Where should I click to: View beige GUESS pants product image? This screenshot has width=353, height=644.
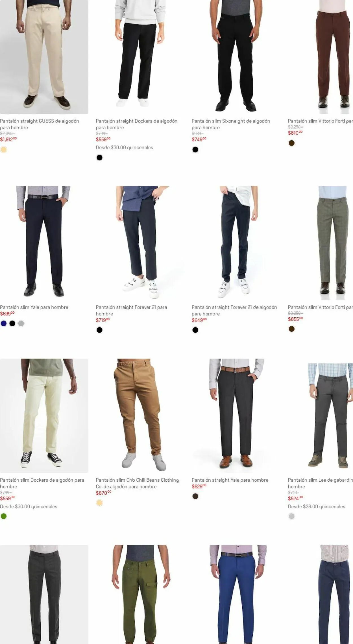(x=44, y=57)
